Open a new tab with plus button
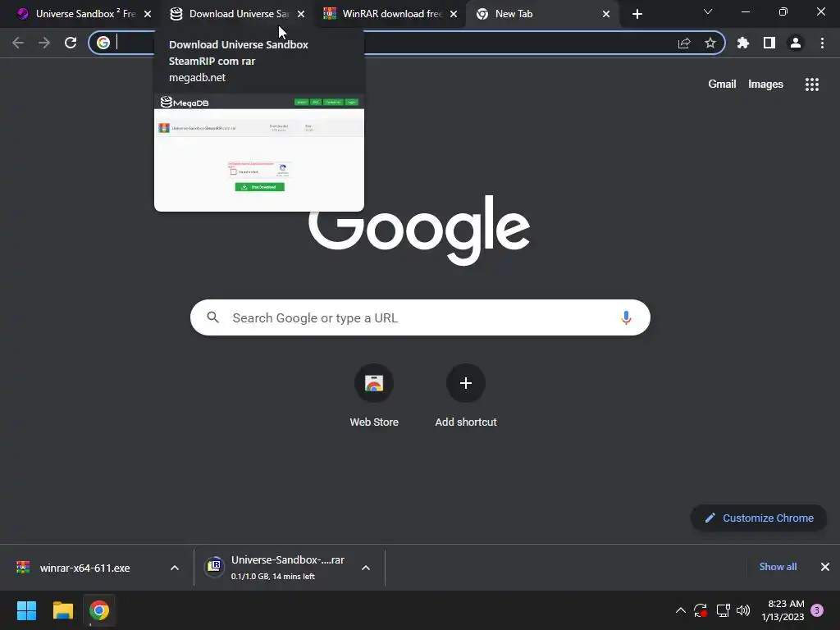The width and height of the screenshot is (840, 630). point(637,14)
